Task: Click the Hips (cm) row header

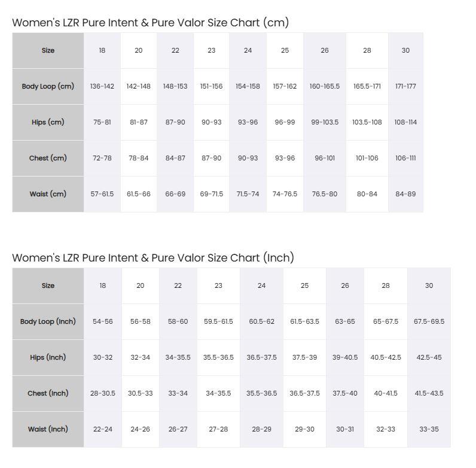Action: pyautogui.click(x=48, y=122)
